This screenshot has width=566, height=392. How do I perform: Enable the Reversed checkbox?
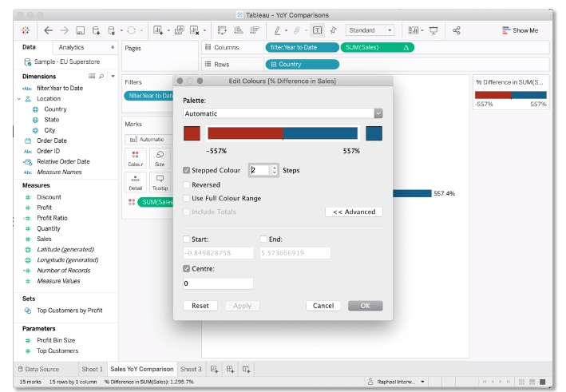point(186,184)
